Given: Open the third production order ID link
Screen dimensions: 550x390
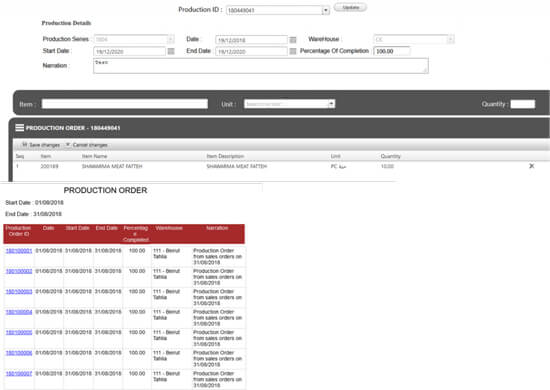Looking at the screenshot, I should pos(19,291).
